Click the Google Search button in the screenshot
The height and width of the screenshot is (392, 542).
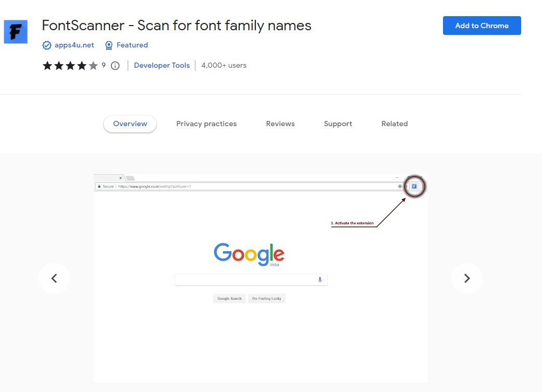(x=229, y=298)
